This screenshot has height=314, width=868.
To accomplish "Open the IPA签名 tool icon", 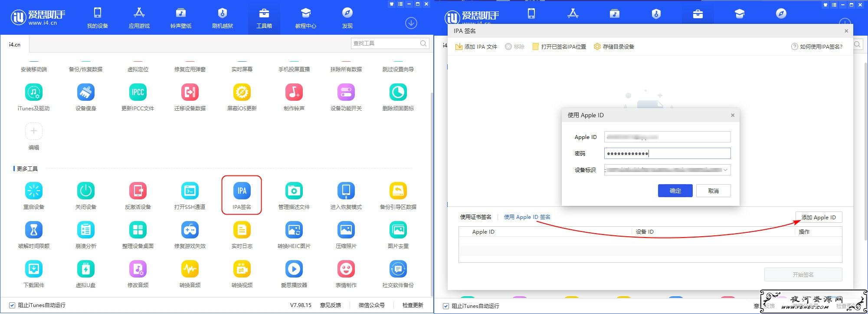I will pyautogui.click(x=242, y=191).
